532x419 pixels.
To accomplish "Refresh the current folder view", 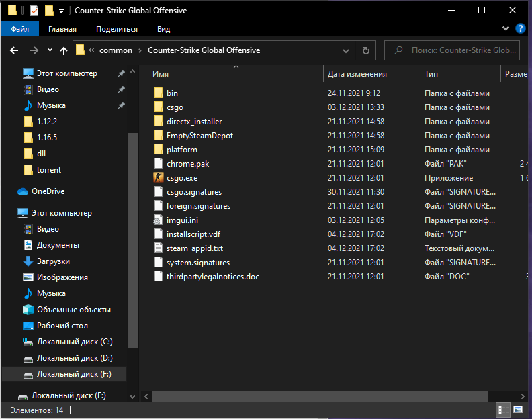I will (x=365, y=50).
